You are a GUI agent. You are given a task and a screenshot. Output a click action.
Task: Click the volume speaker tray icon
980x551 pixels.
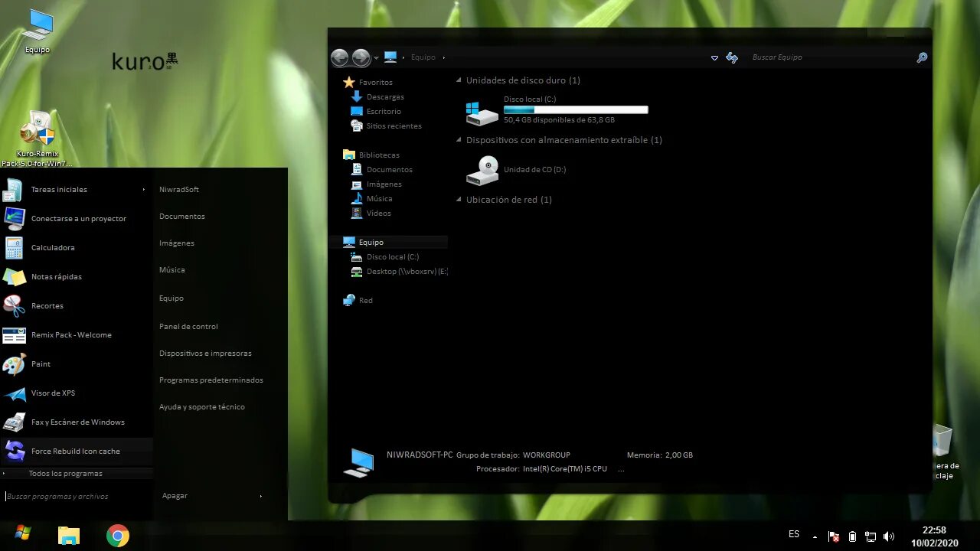889,536
